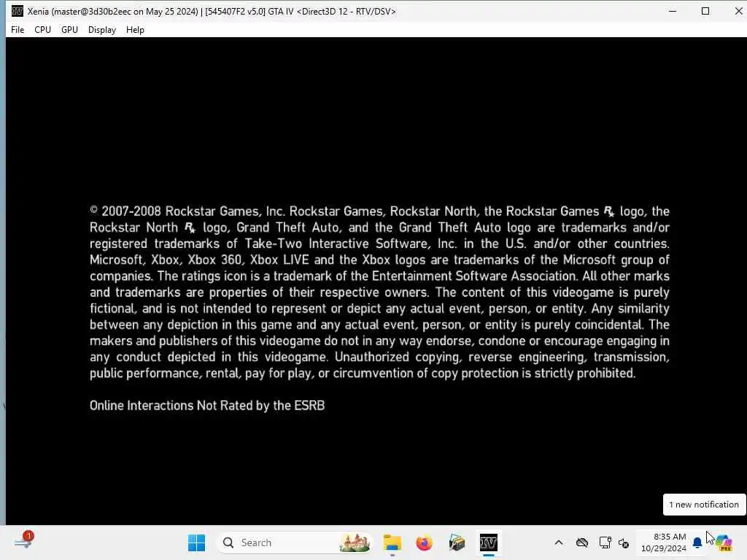Image resolution: width=747 pixels, height=560 pixels.
Task: Open the Help menu
Action: point(135,29)
